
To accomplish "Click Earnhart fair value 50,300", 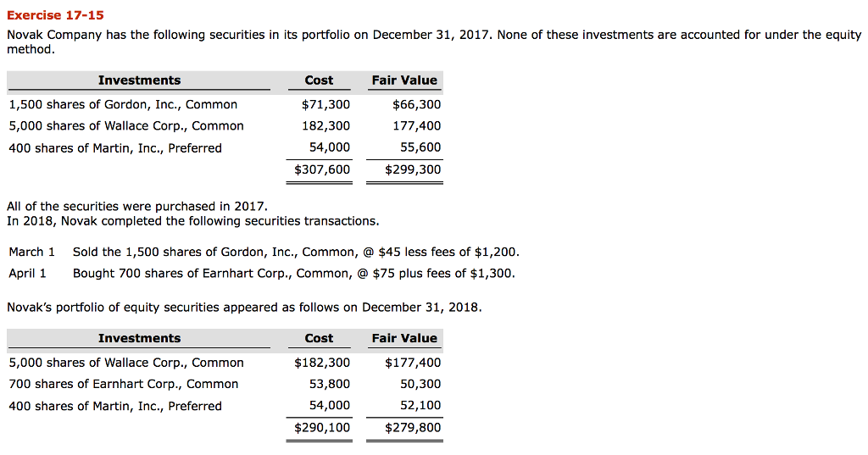I will pos(420,384).
